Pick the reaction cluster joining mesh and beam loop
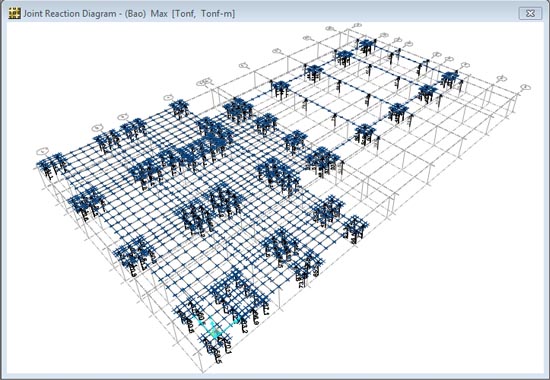This screenshot has width=550, height=380. pos(323,161)
